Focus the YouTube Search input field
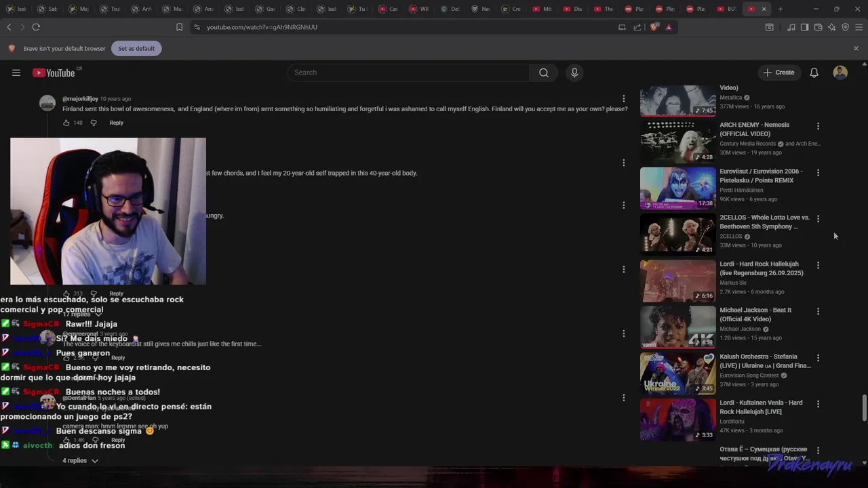The image size is (868, 488). [x=408, y=73]
